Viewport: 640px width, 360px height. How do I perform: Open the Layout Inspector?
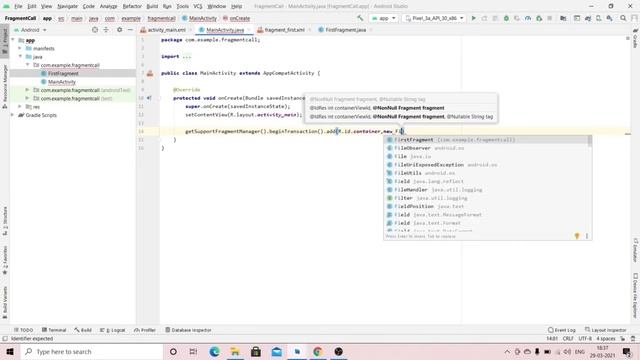coord(606,330)
